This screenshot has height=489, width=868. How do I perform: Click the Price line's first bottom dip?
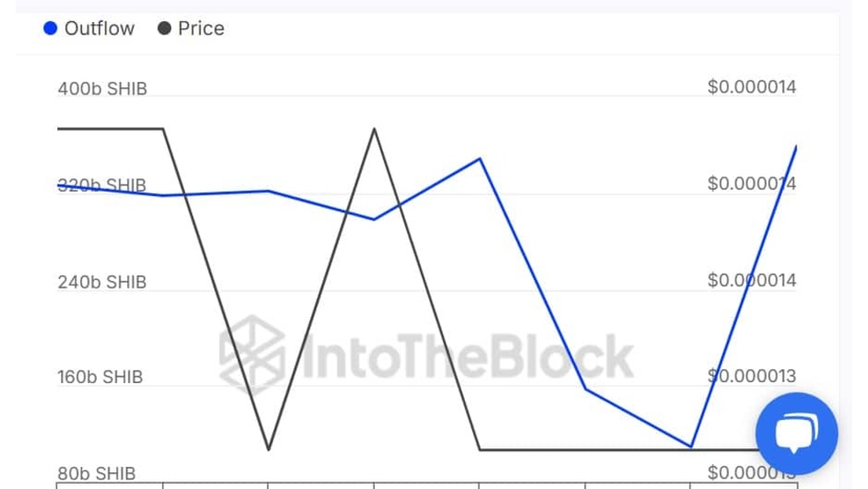(268, 449)
